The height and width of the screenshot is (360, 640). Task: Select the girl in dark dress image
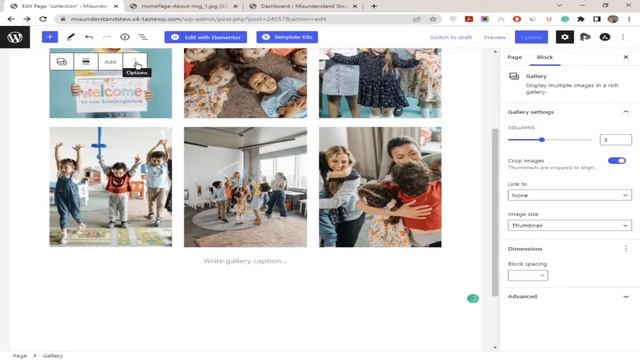[x=380, y=83]
